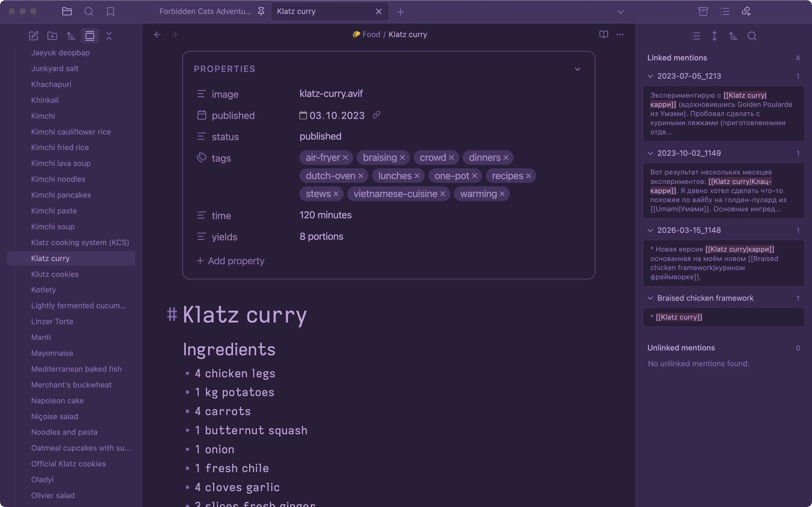This screenshot has height=507, width=812.
Task: Edit time value 120 minutes
Action: tap(325, 215)
